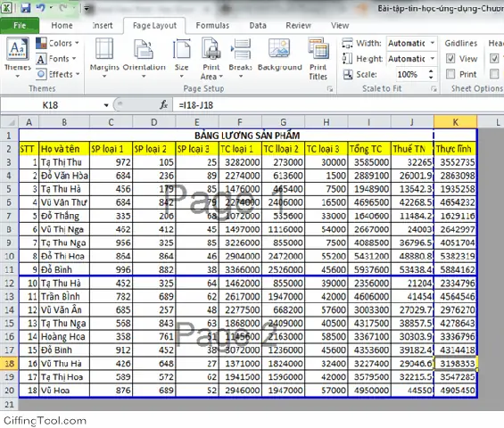The height and width of the screenshot is (428, 504).
Task: Open the Page Setup dialog launcher
Action: [x=330, y=89]
